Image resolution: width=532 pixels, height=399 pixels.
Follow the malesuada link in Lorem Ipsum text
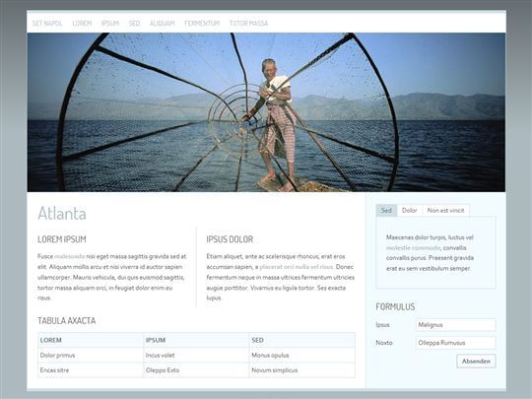pos(70,256)
